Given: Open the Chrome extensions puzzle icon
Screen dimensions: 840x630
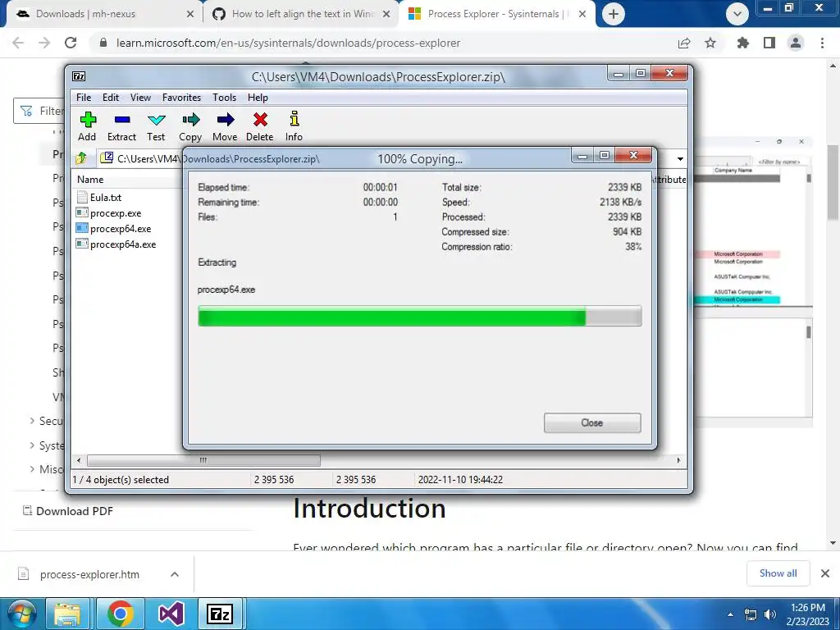Looking at the screenshot, I should (742, 43).
